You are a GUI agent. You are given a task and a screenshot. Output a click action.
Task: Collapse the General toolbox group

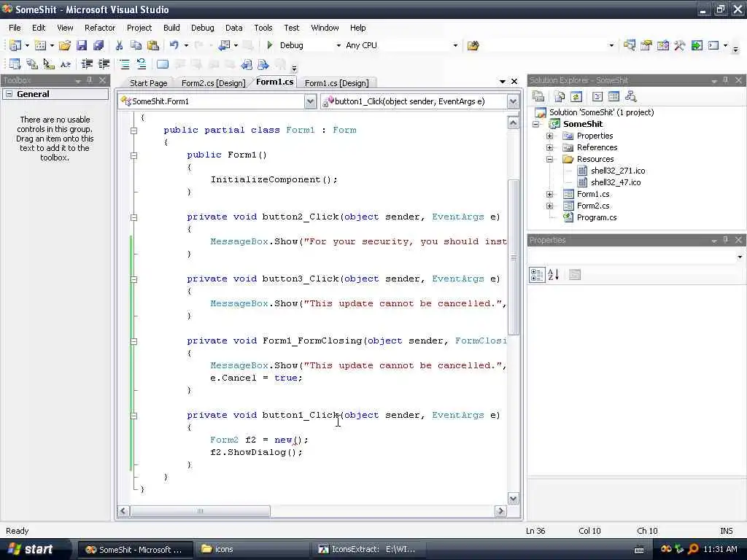(9, 94)
